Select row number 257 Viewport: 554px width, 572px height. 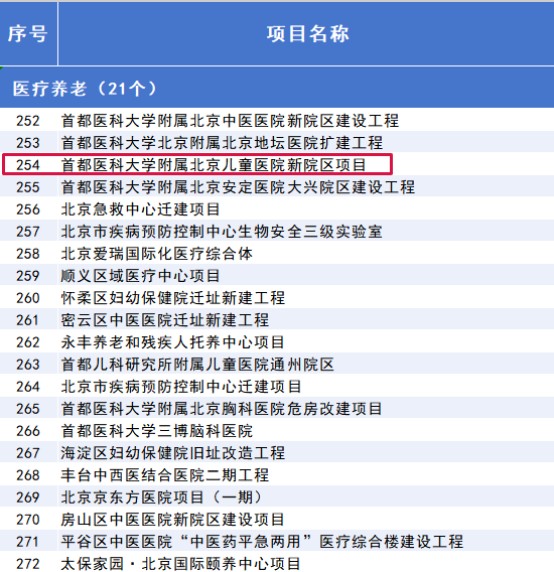coord(28,232)
